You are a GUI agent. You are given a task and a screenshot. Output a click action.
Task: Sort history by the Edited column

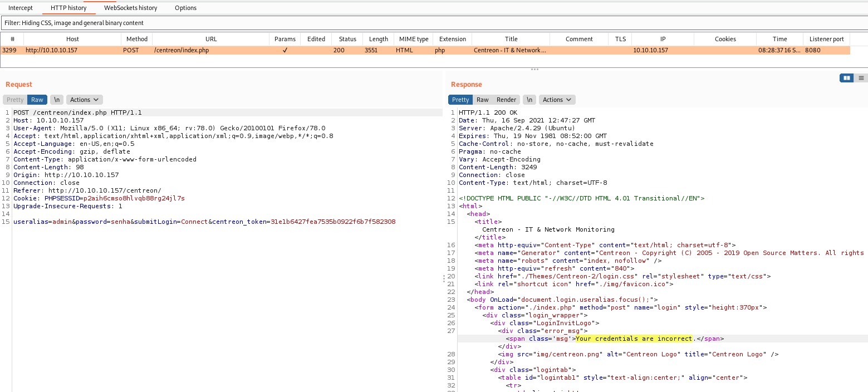coord(316,39)
